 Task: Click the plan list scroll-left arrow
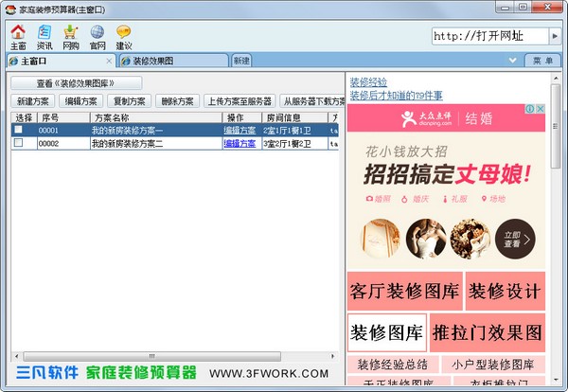[x=17, y=356]
